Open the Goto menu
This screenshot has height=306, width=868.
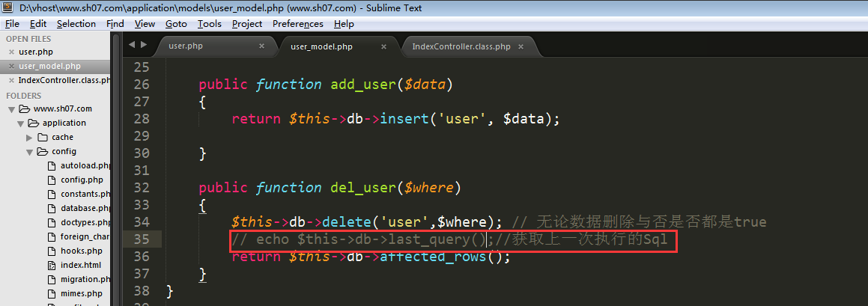(176, 24)
